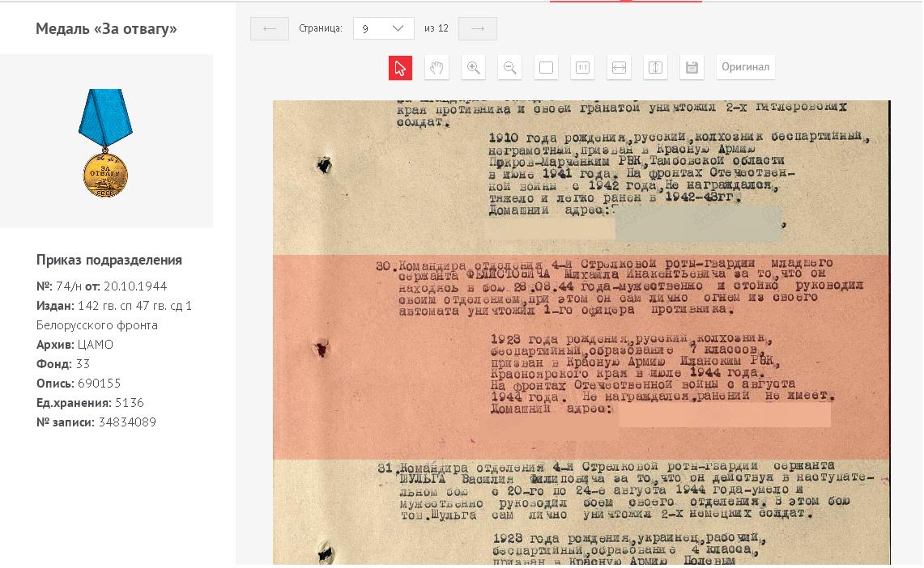Screen dimensions: 924x568
Task: Go to next page with right arrow
Action: [478, 28]
